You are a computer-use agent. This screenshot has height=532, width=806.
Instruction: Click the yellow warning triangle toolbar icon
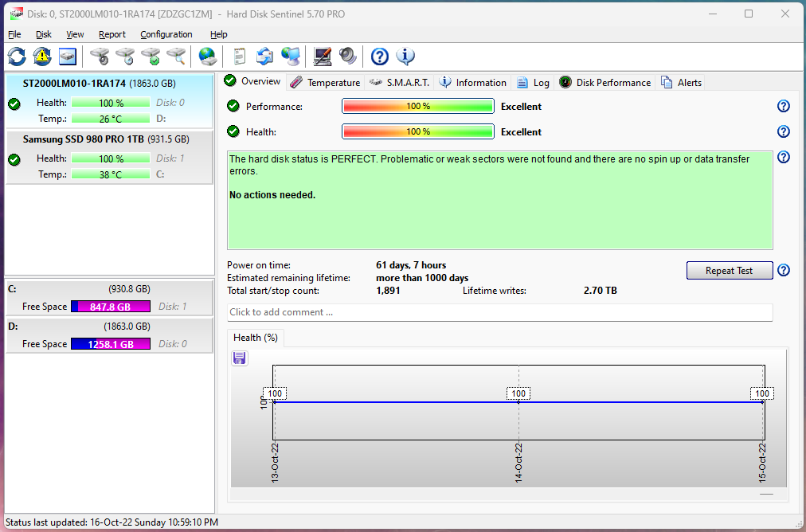point(42,56)
